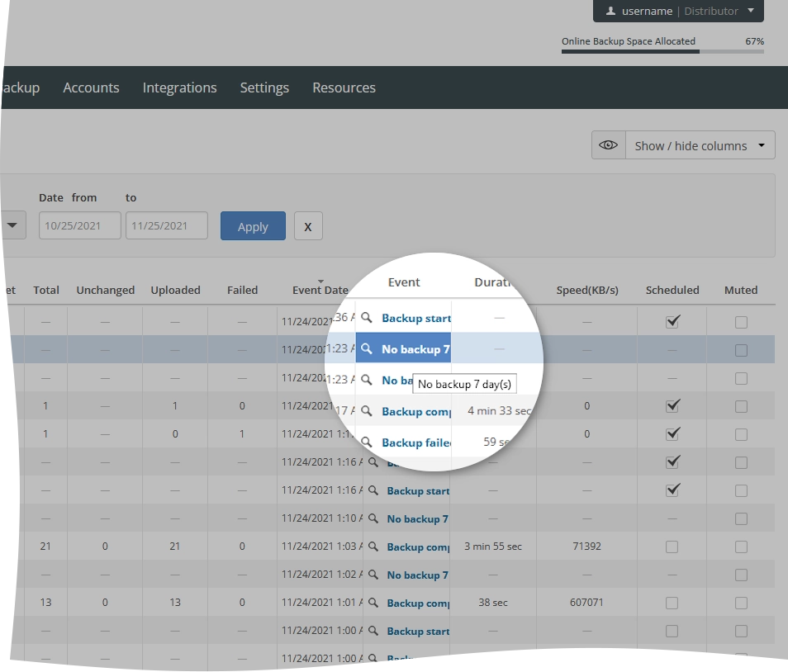Click the 607071 speed value
The image size is (788, 672).
(x=586, y=602)
